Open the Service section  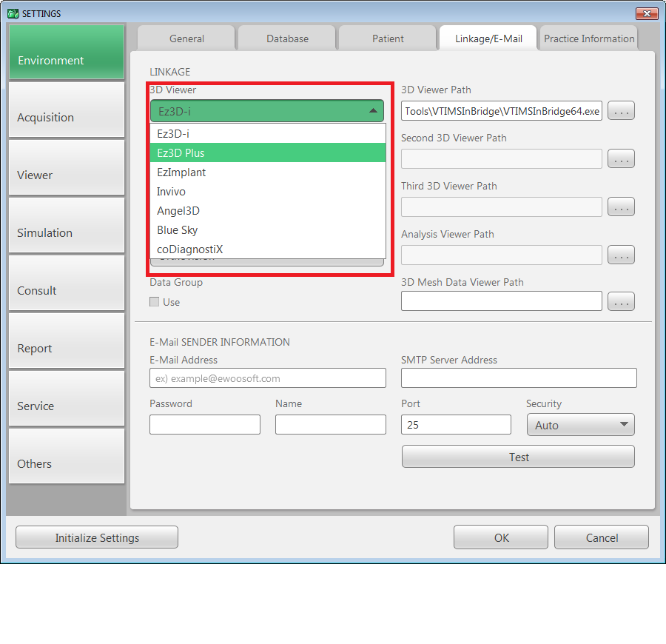coord(67,398)
